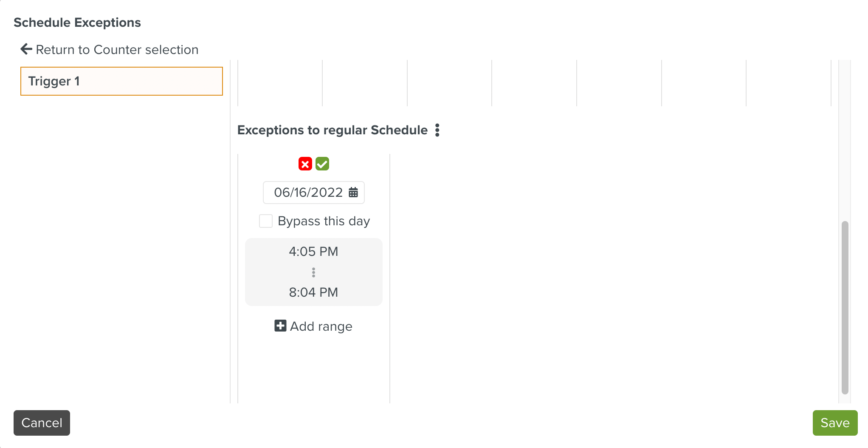Click the back arrow icon above Trigger 1
The width and height of the screenshot is (868, 448).
(x=26, y=49)
